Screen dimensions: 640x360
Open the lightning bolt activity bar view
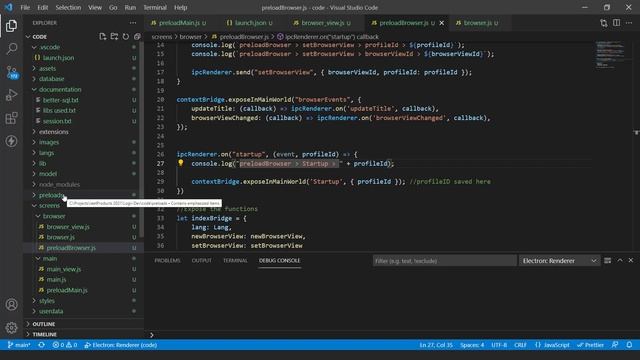point(11,141)
